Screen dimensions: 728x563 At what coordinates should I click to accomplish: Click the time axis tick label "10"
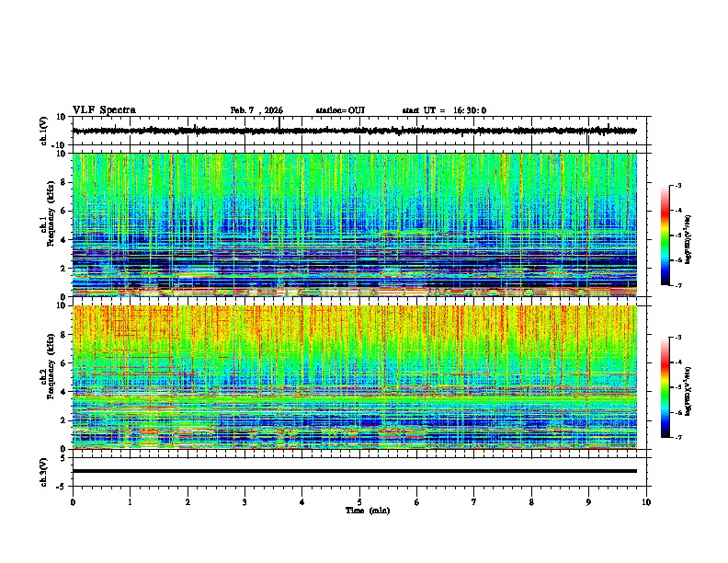(x=646, y=502)
